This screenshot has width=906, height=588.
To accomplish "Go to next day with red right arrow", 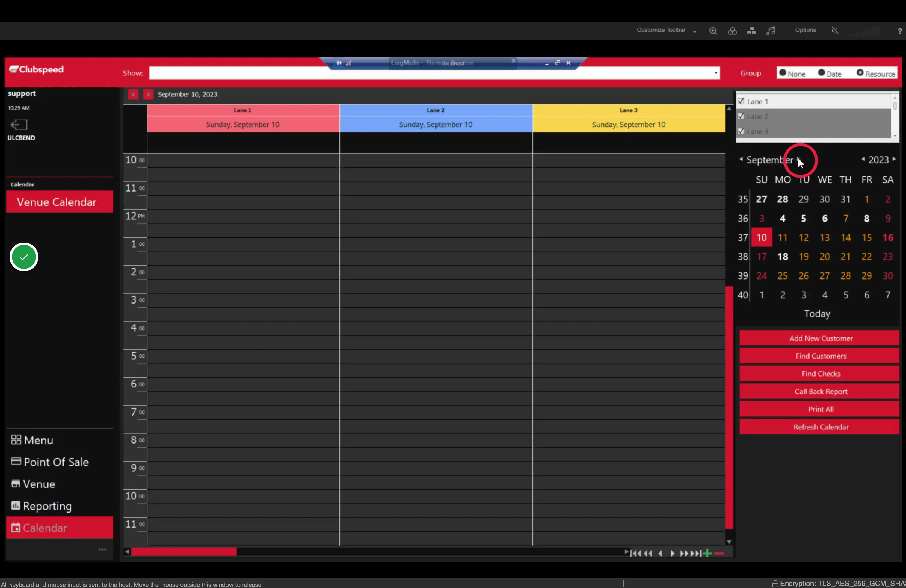I will (x=148, y=94).
